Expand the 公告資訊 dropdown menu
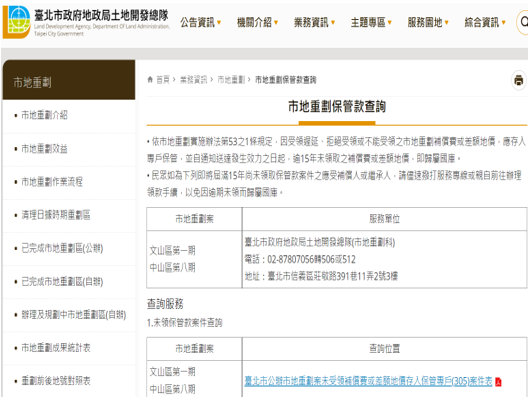 click(201, 23)
